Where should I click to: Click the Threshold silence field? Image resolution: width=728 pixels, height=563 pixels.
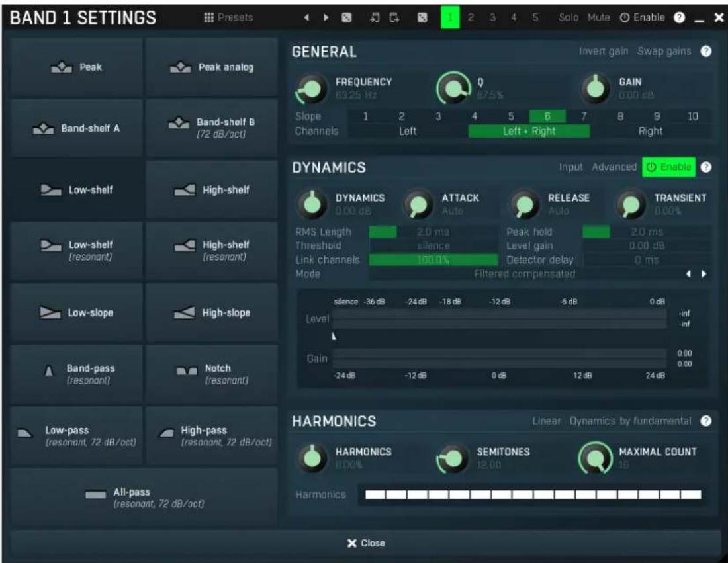[x=433, y=245]
